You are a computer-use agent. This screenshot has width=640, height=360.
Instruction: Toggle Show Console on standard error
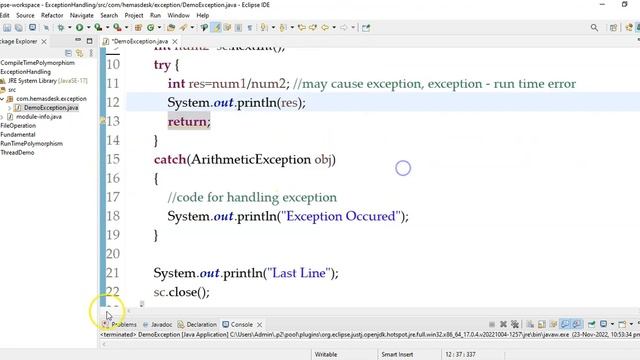(577, 324)
